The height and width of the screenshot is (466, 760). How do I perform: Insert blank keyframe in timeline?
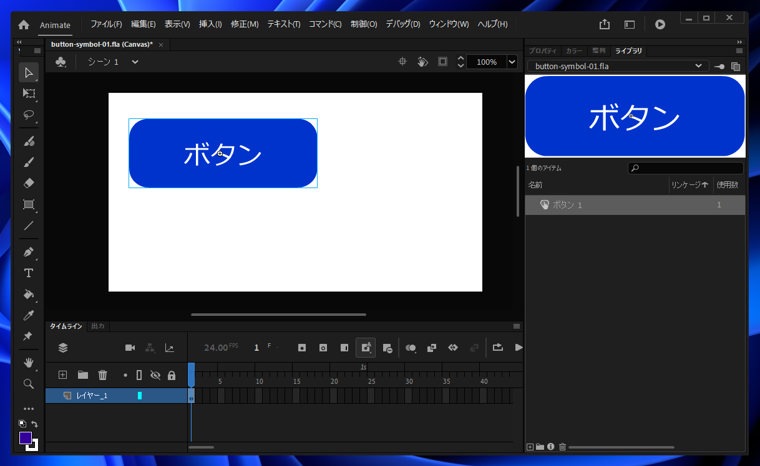323,348
